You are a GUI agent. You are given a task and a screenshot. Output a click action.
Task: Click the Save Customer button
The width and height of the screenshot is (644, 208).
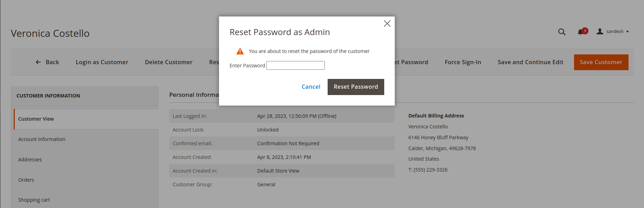coord(601,62)
